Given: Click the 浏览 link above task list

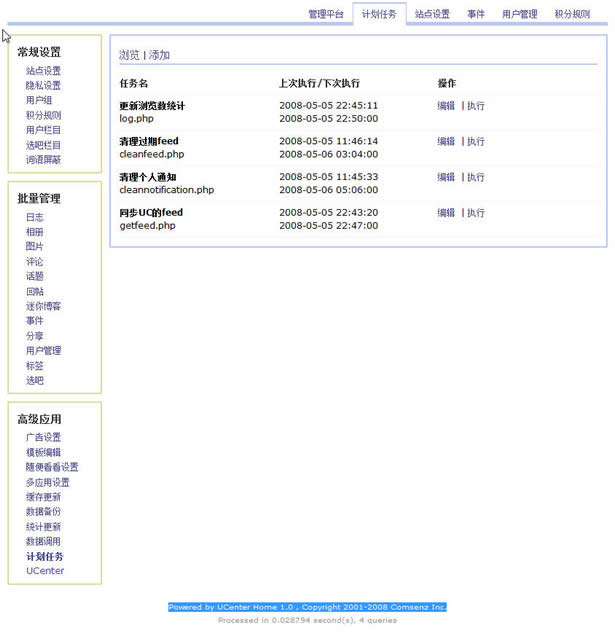Looking at the screenshot, I should [129, 55].
